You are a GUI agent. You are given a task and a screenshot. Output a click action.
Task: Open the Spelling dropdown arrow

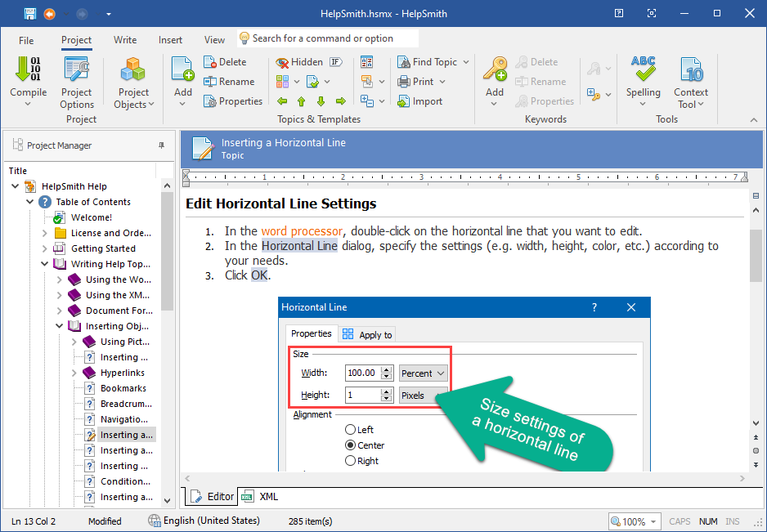click(x=643, y=104)
